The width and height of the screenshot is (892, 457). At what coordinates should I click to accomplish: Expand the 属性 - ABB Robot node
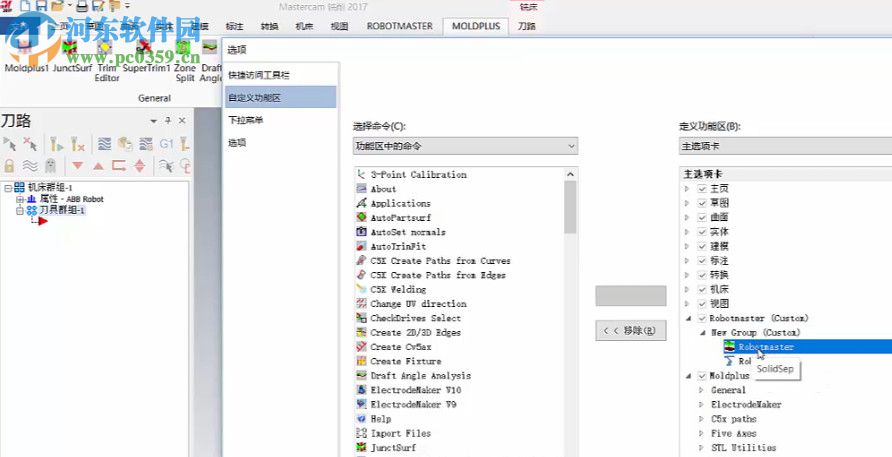19,199
